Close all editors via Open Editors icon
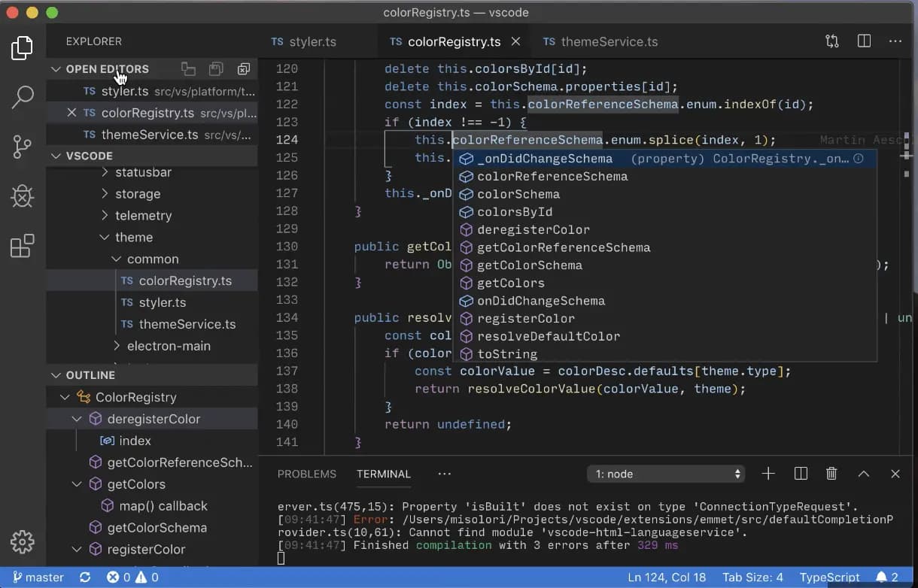The height and width of the screenshot is (588, 918). [x=244, y=68]
